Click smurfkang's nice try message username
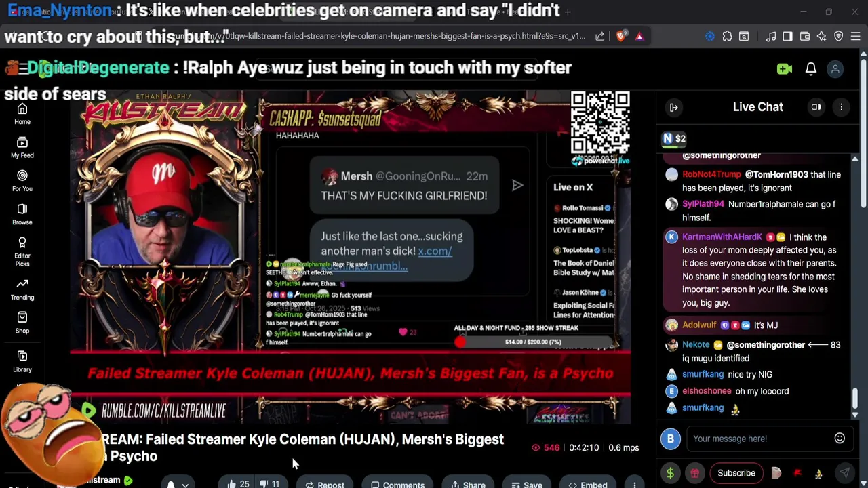This screenshot has width=868, height=488. coord(703,374)
